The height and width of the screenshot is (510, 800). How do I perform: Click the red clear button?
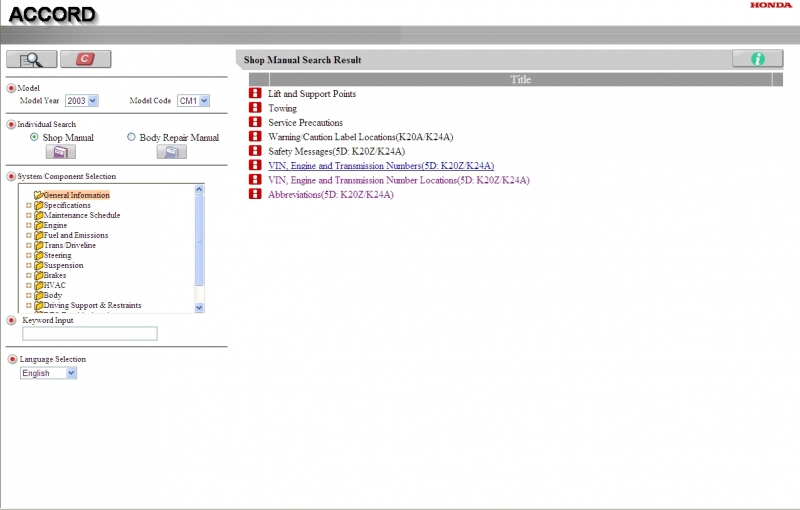pyautogui.click(x=85, y=59)
